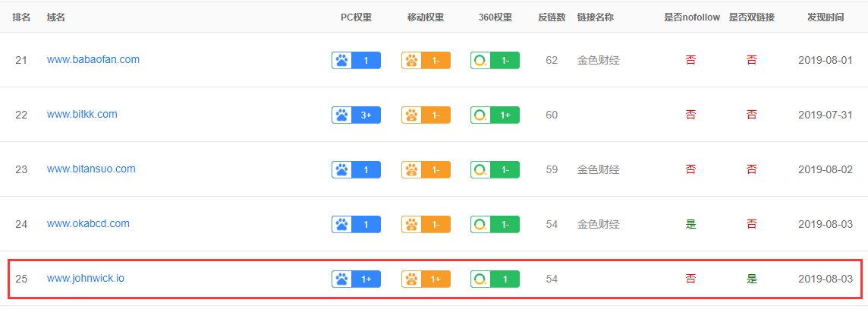The width and height of the screenshot is (868, 322).
Task: Click mobile weight badge for www.babaofan.com
Action: [x=426, y=61]
